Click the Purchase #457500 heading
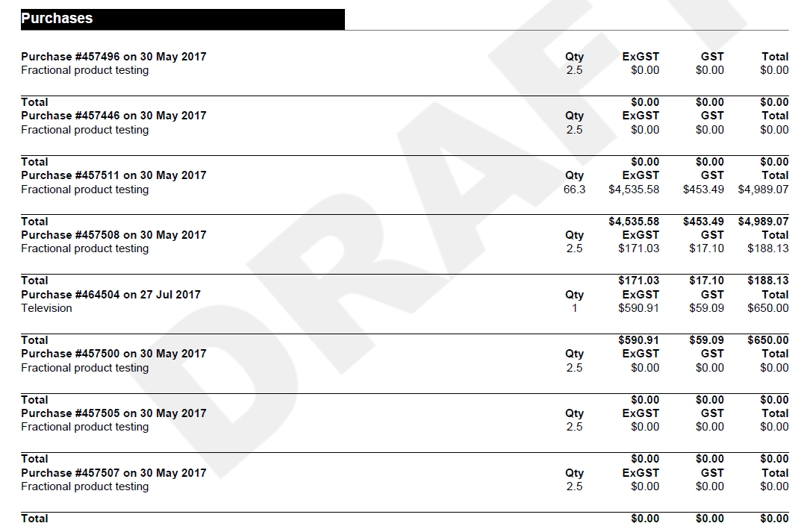The height and width of the screenshot is (532, 810). point(113,354)
